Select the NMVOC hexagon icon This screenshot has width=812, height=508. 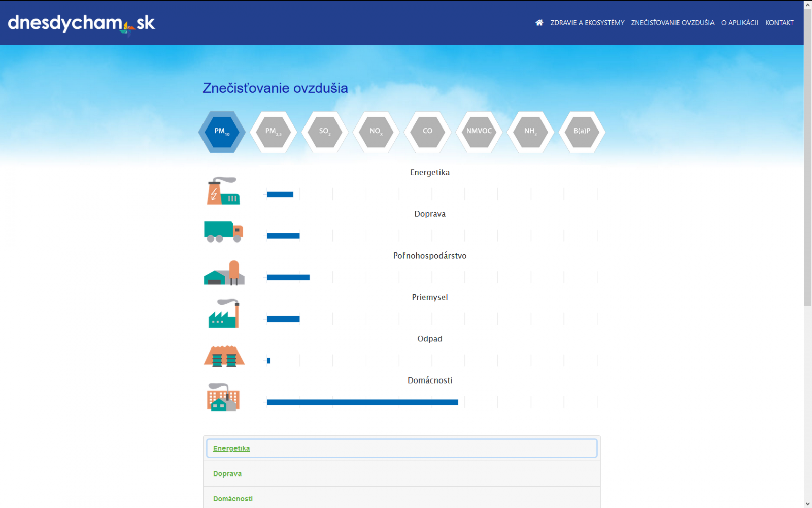click(479, 132)
